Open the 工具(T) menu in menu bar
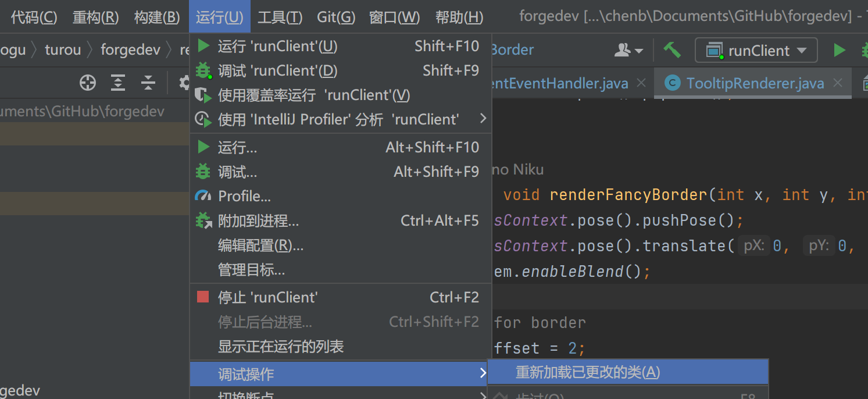 pyautogui.click(x=280, y=17)
